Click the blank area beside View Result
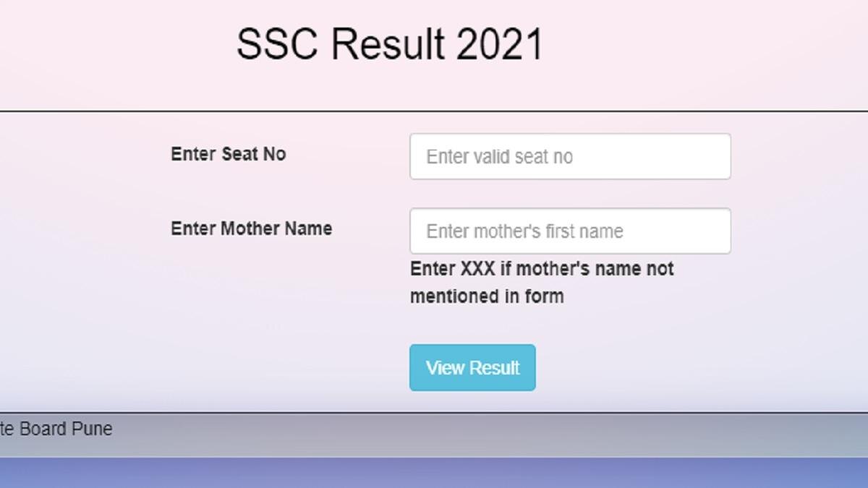This screenshot has height=488, width=868. pos(651,367)
